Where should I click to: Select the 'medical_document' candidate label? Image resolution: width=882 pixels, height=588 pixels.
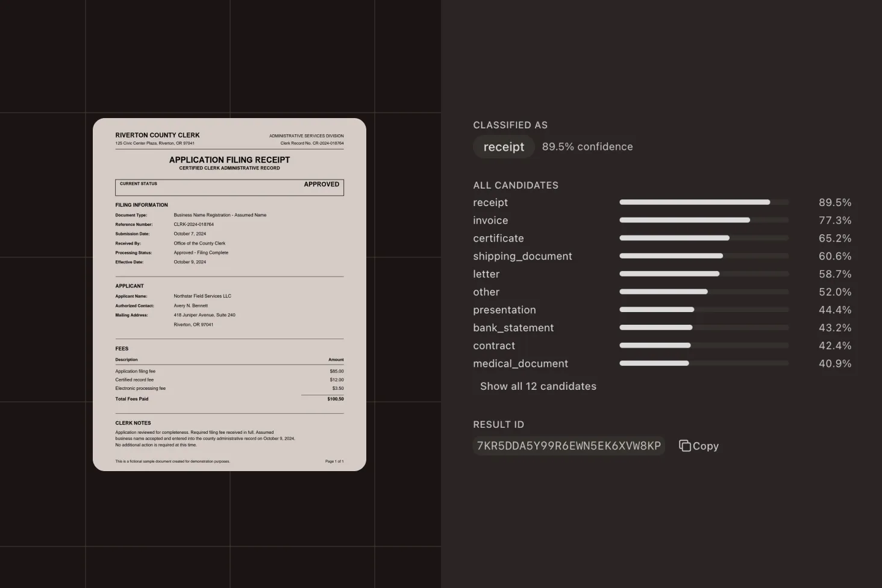click(x=521, y=364)
